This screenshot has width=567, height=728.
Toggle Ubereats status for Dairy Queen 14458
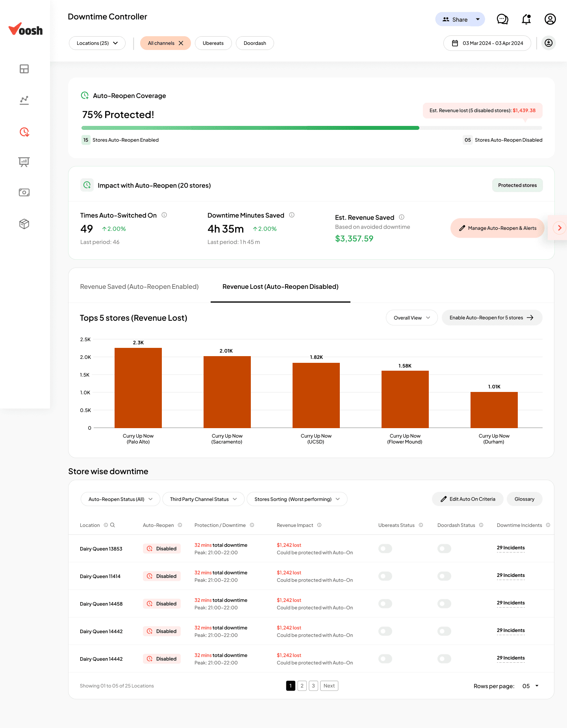click(385, 604)
